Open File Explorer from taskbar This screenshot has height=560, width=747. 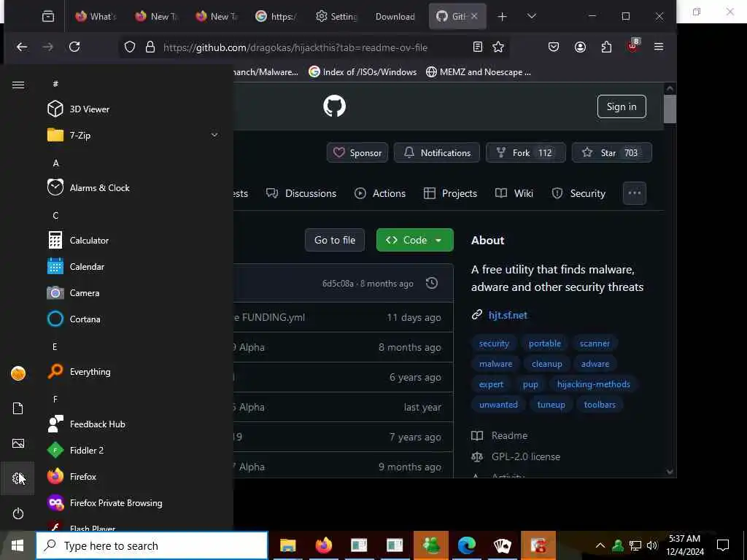[287, 545]
